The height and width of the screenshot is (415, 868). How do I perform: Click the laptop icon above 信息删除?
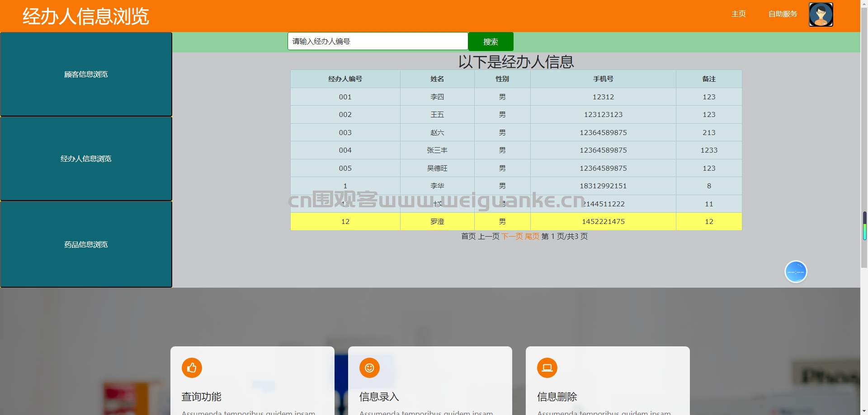[547, 368]
